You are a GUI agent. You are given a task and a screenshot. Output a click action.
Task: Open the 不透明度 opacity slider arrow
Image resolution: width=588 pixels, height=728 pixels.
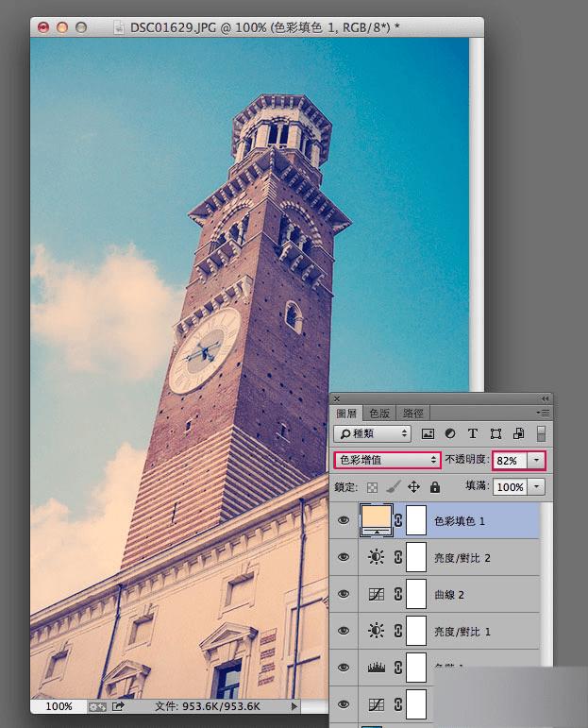pos(536,460)
